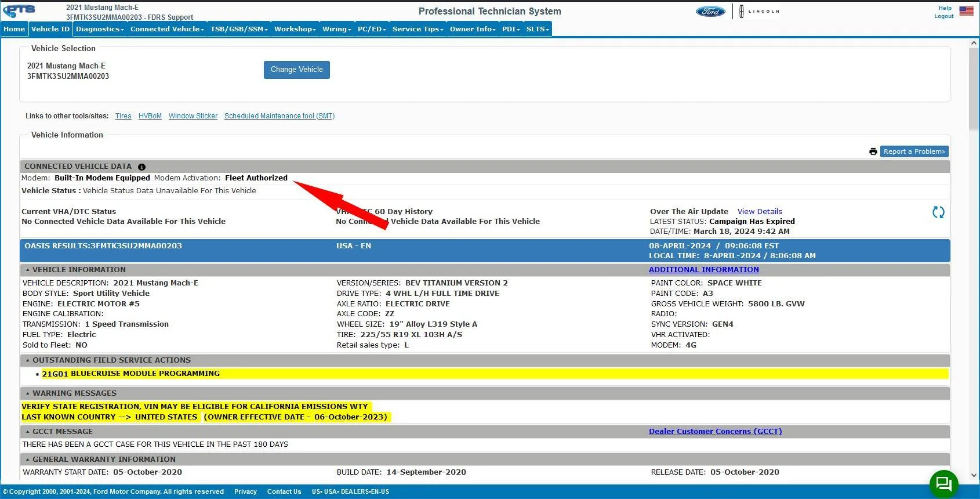The image size is (980, 499).
Task: Click the Report a Problem button
Action: [x=914, y=151]
